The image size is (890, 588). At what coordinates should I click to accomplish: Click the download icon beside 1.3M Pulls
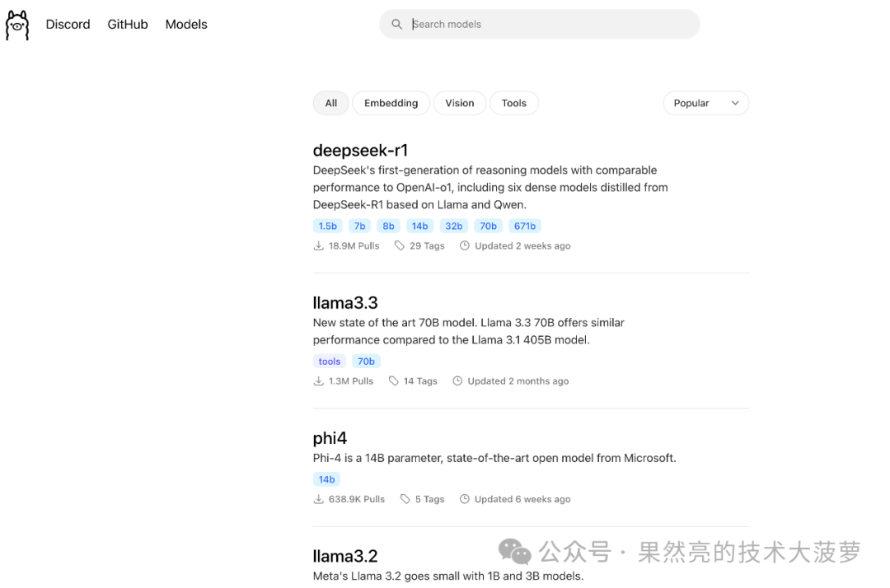click(x=318, y=381)
